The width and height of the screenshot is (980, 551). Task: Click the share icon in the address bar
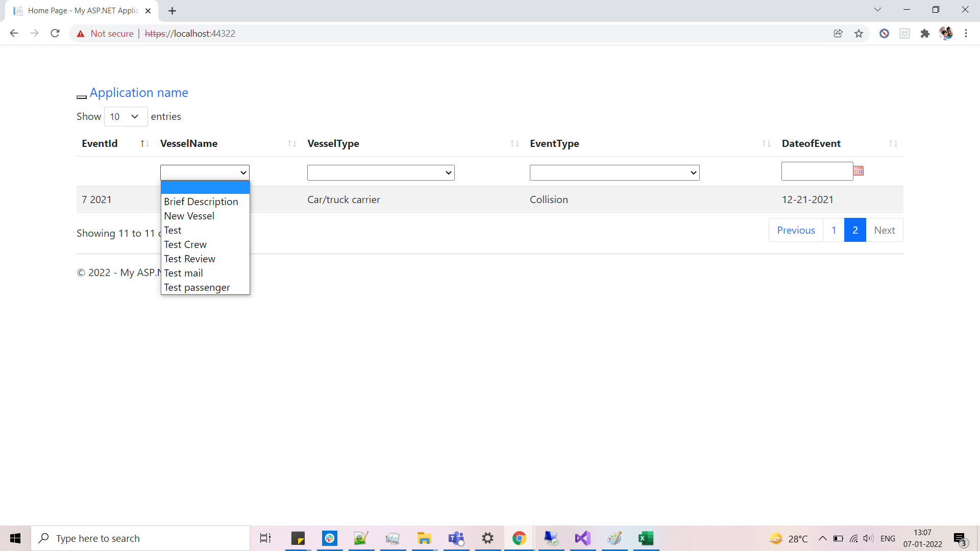(x=838, y=33)
